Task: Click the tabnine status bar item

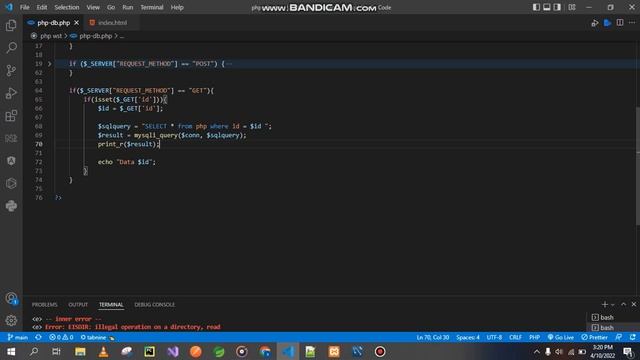Action: click(97, 338)
